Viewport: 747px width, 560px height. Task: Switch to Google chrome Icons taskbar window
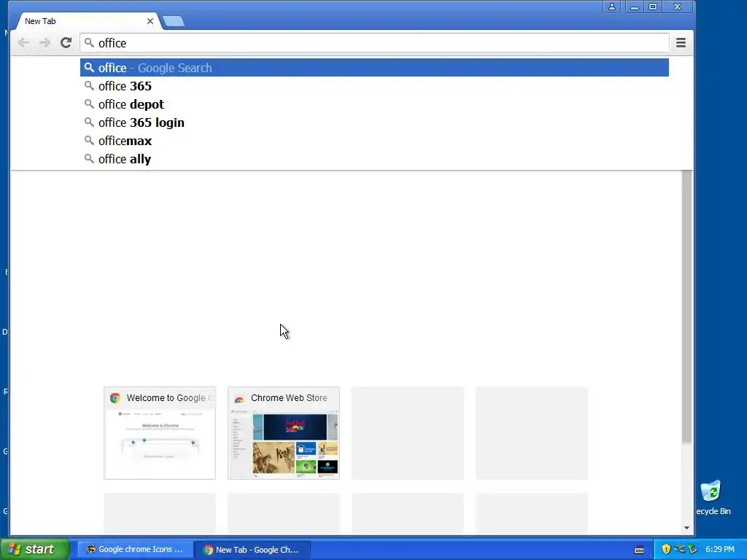pyautogui.click(x=135, y=550)
